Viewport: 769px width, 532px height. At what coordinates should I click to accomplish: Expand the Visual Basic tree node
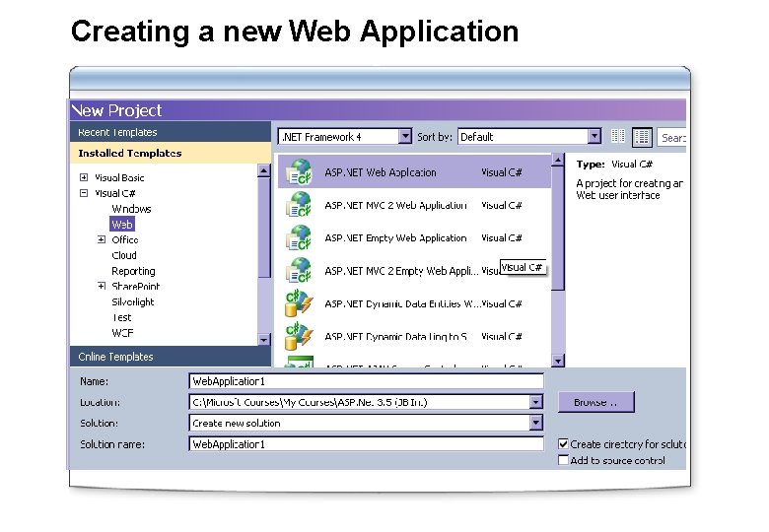(x=84, y=177)
